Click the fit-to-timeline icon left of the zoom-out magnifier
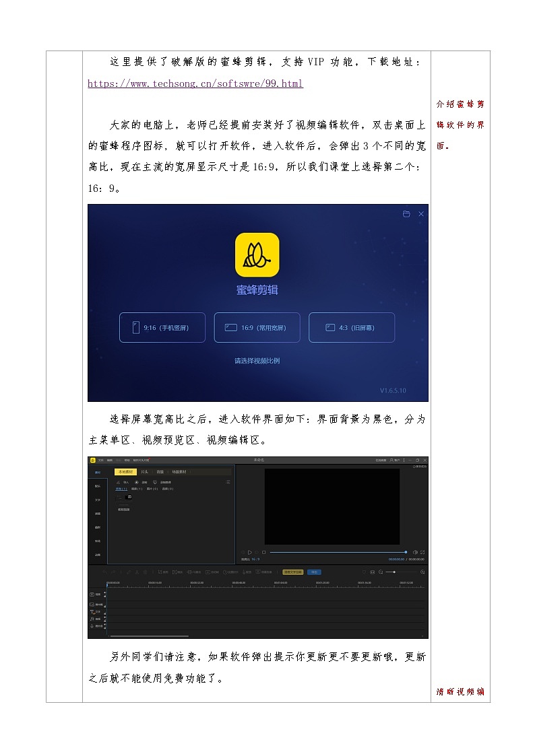535x756 pixels. 373,572
